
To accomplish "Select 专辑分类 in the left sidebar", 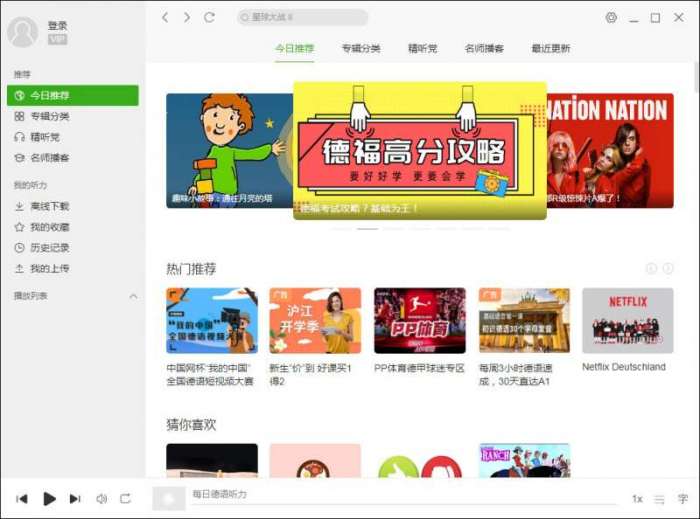I will (x=73, y=116).
